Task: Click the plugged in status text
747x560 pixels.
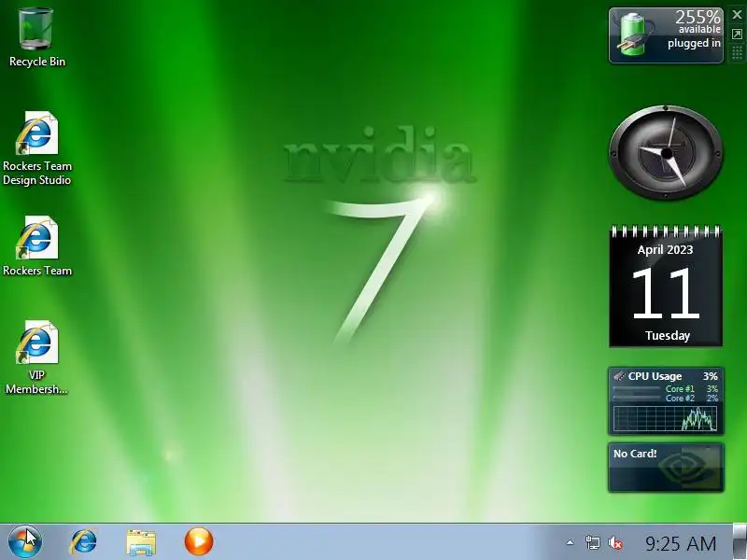Action: [x=694, y=43]
